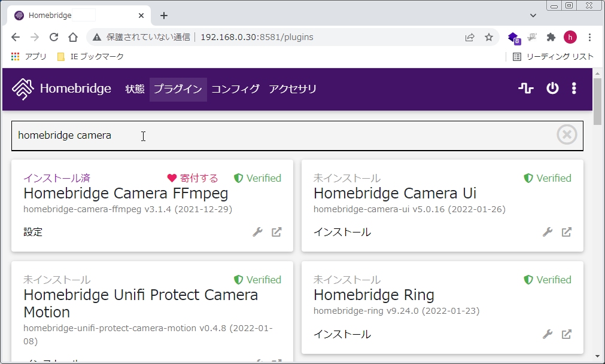Open the purple extension icon with badge 8
The height and width of the screenshot is (364, 605).
coord(514,38)
